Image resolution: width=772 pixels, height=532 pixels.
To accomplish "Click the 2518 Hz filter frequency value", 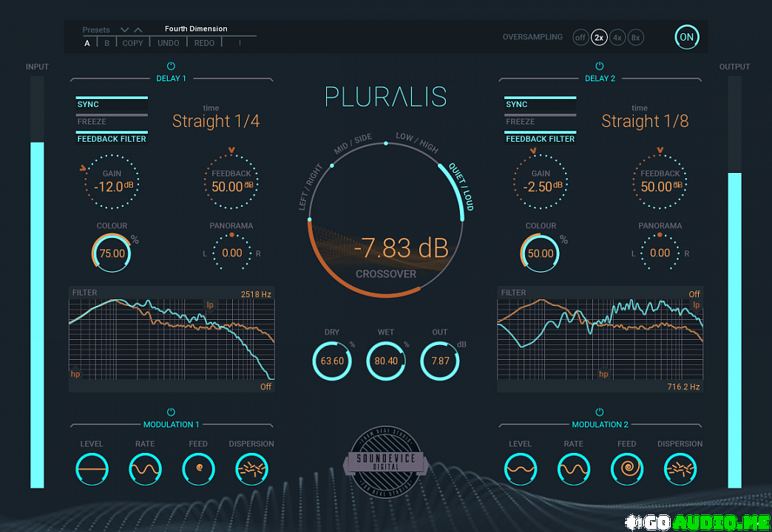I will point(256,294).
